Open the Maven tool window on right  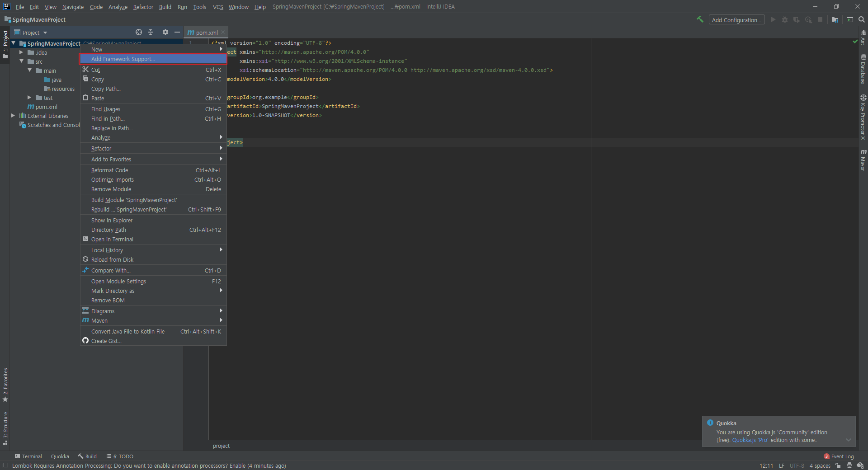point(863,160)
